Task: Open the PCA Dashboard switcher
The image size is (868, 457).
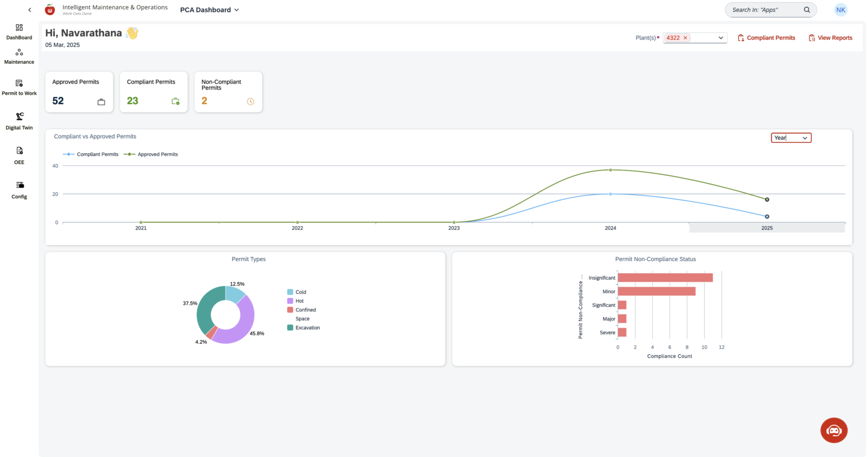Action: pyautogui.click(x=209, y=10)
